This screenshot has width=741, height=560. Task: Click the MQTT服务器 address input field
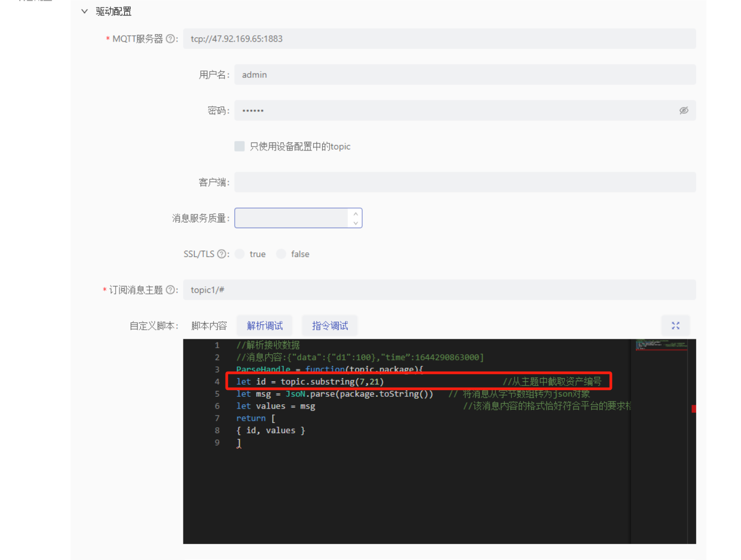[x=439, y=39]
